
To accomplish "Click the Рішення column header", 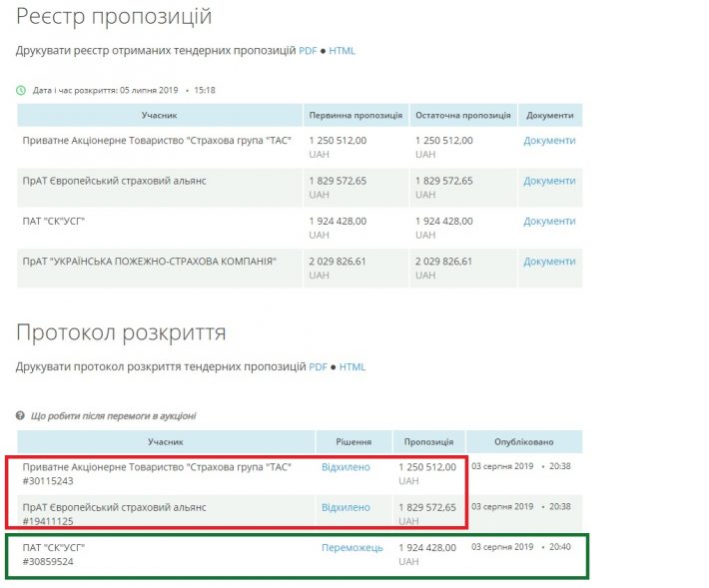I will (354, 442).
